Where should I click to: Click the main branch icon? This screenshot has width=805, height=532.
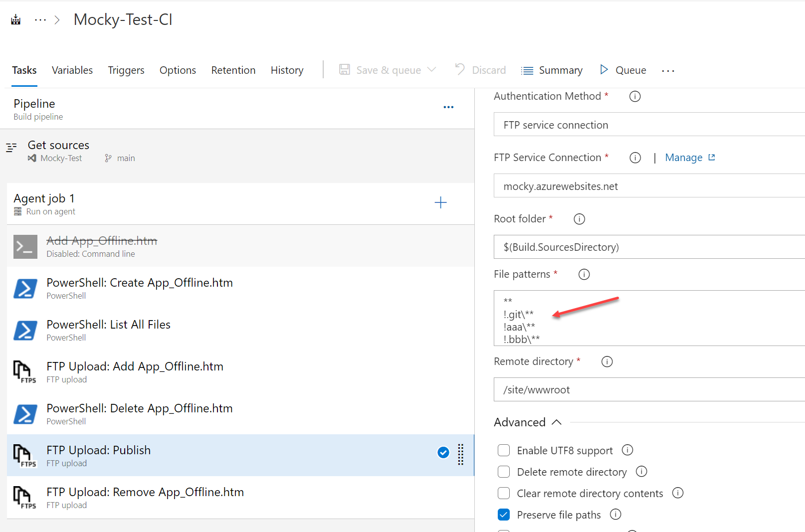click(108, 158)
